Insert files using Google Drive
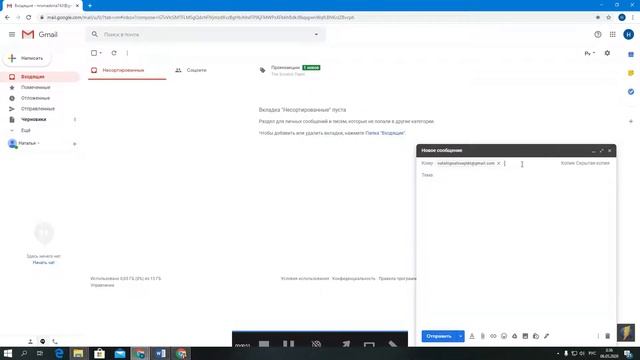The width and height of the screenshot is (640, 360). 514,336
